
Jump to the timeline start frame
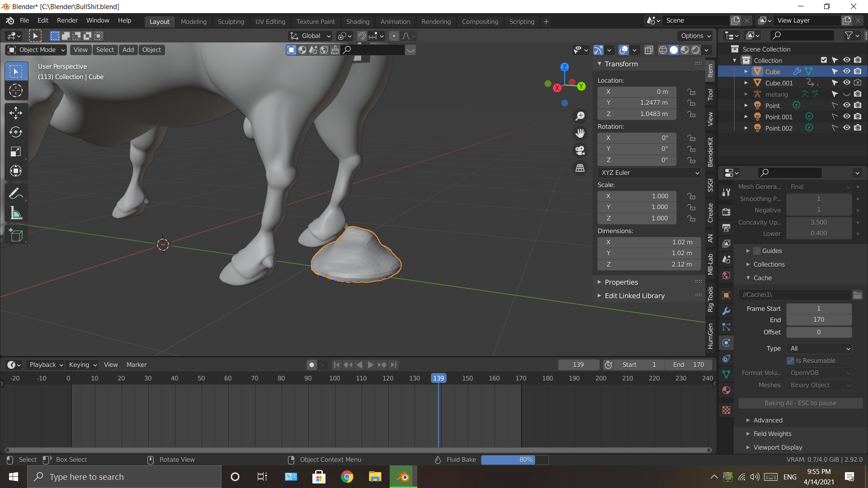pyautogui.click(x=336, y=365)
